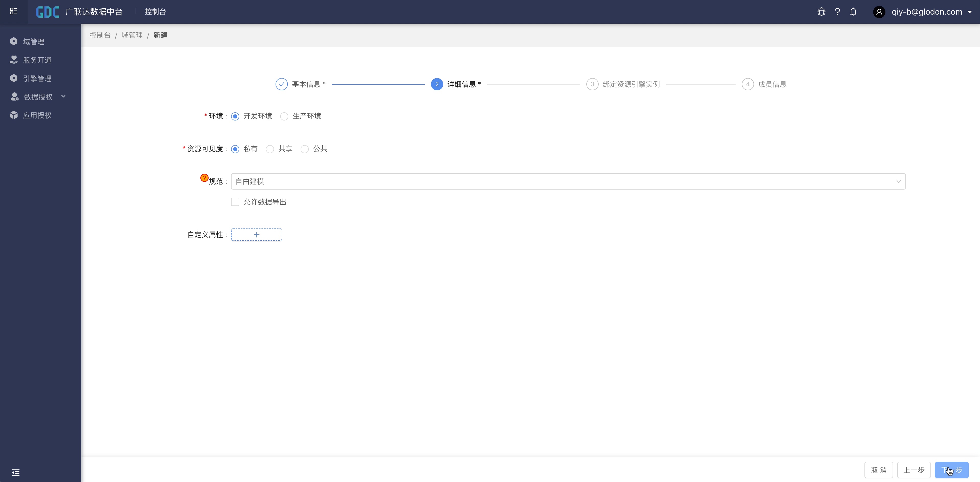
Task: Open the 规范 dropdown showing 自由建模
Action: coord(568,181)
